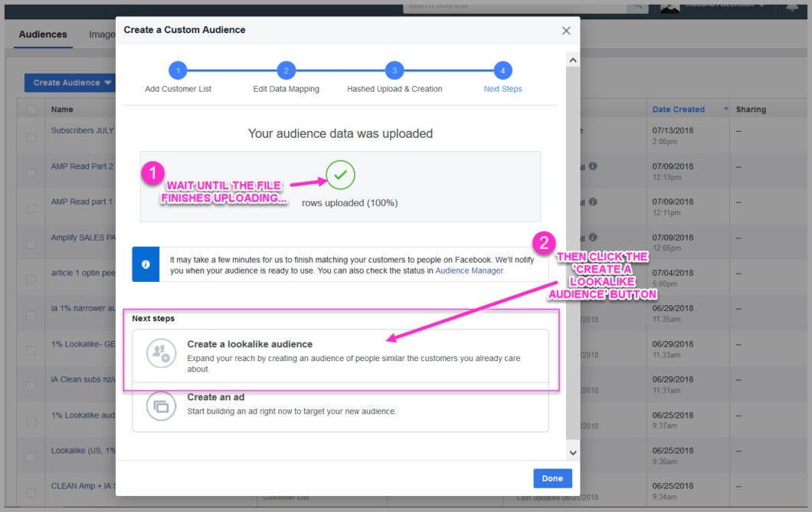Viewport: 812px width, 512px height.
Task: Toggle the select-all checkbox in table header
Action: click(x=31, y=110)
